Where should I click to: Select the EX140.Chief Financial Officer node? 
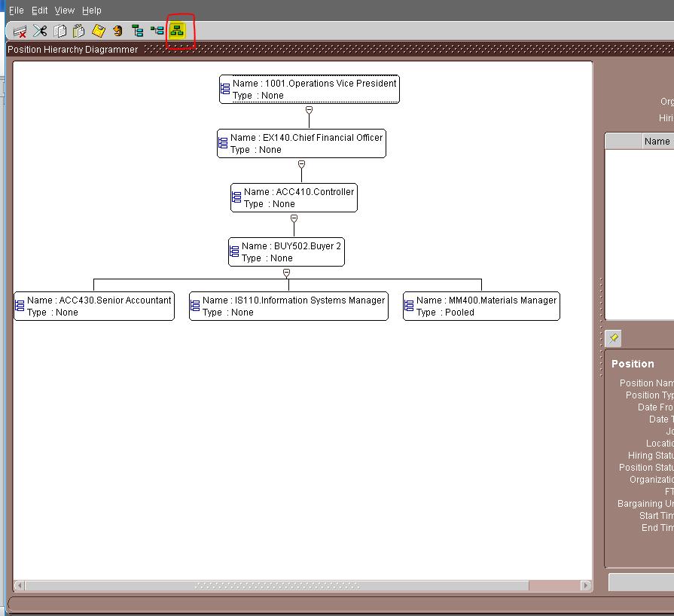click(x=302, y=143)
